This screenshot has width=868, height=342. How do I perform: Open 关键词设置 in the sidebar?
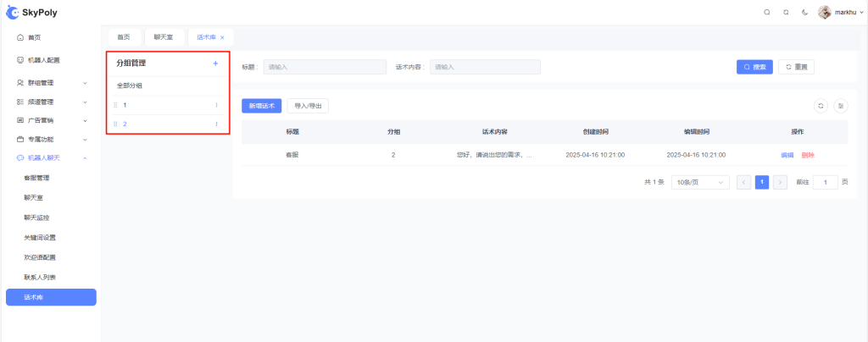(40, 237)
